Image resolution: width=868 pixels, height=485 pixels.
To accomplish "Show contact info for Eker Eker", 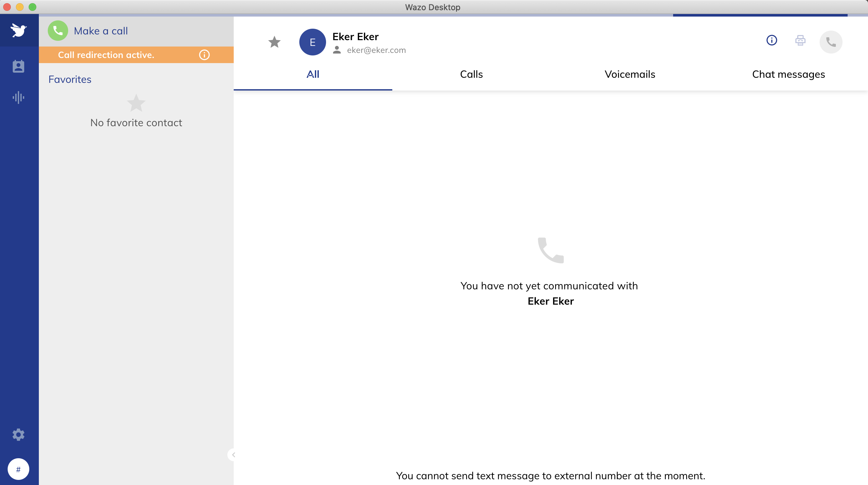I will 772,40.
